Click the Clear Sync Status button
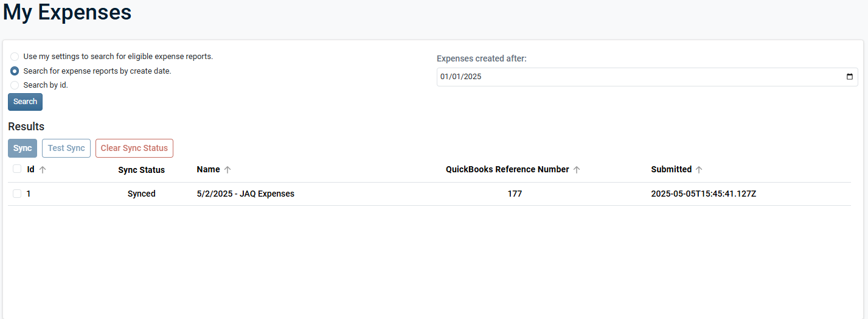The width and height of the screenshot is (868, 319). [x=134, y=149]
